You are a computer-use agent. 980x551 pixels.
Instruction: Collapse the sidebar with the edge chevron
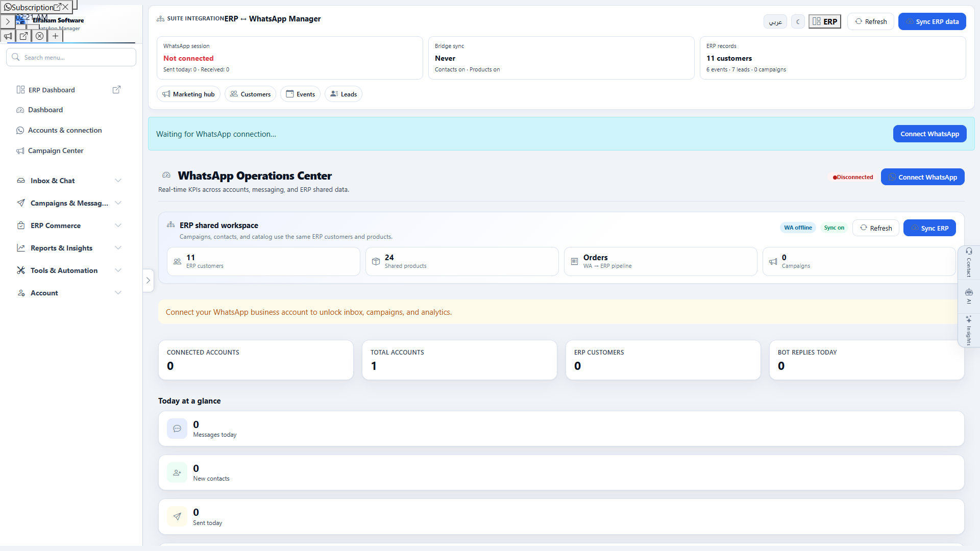pos(148,280)
